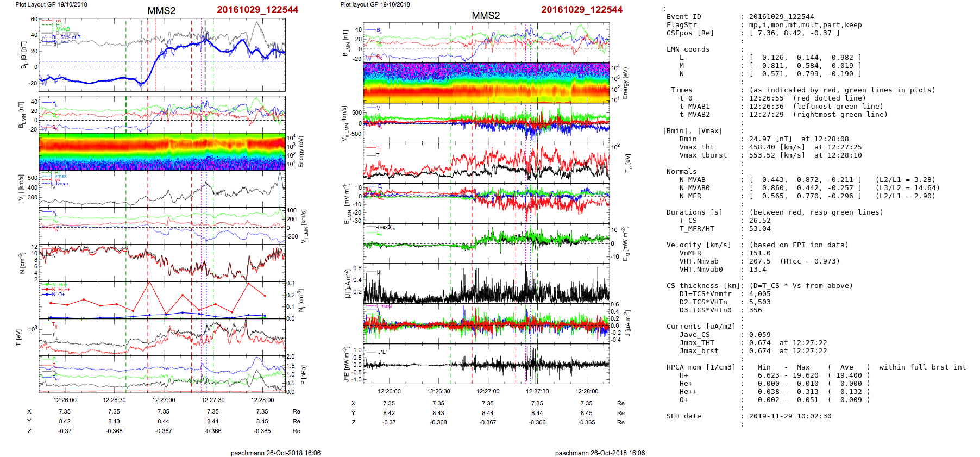This screenshot has width=980, height=457.
Task: Click the 'He++' row label in HPCA table
Action: click(688, 392)
